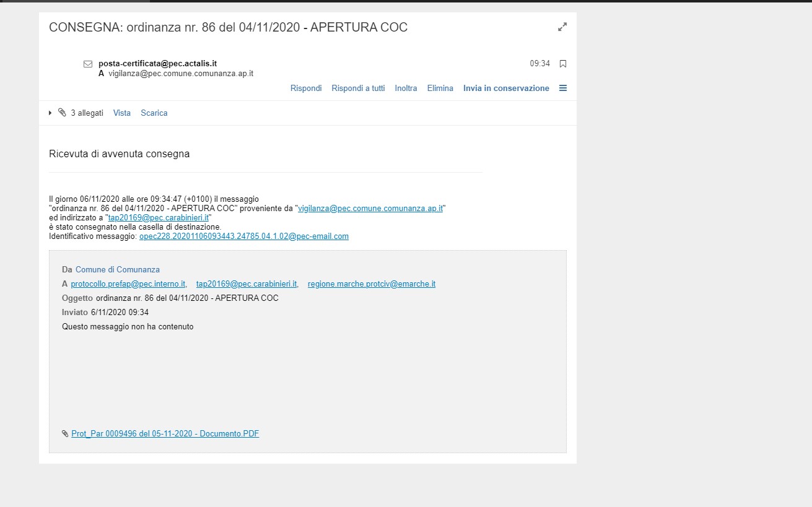The width and height of the screenshot is (812, 507).
Task: Click Rispondi to reply
Action: (x=306, y=88)
